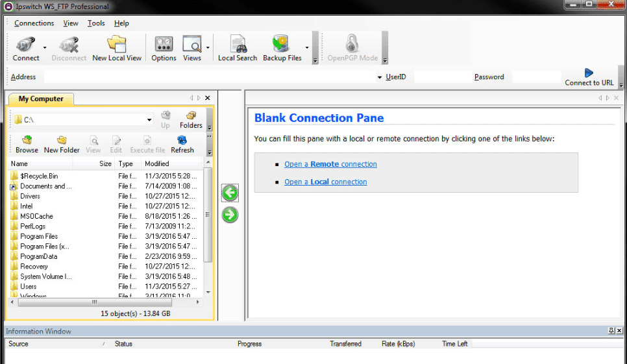Open the View menu
The height and width of the screenshot is (364, 627).
tap(70, 23)
